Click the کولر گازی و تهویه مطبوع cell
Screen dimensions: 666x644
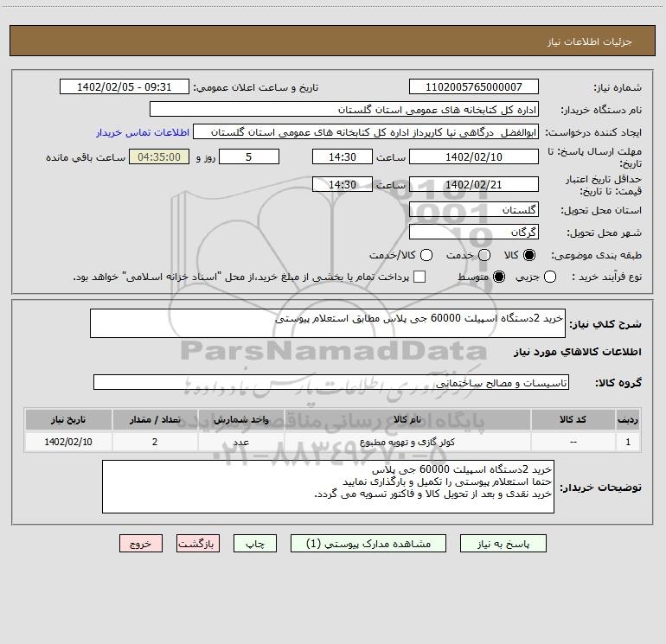(x=407, y=442)
